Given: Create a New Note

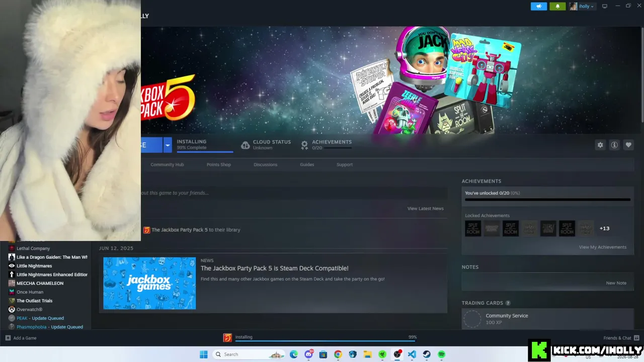Looking at the screenshot, I should [616, 283].
